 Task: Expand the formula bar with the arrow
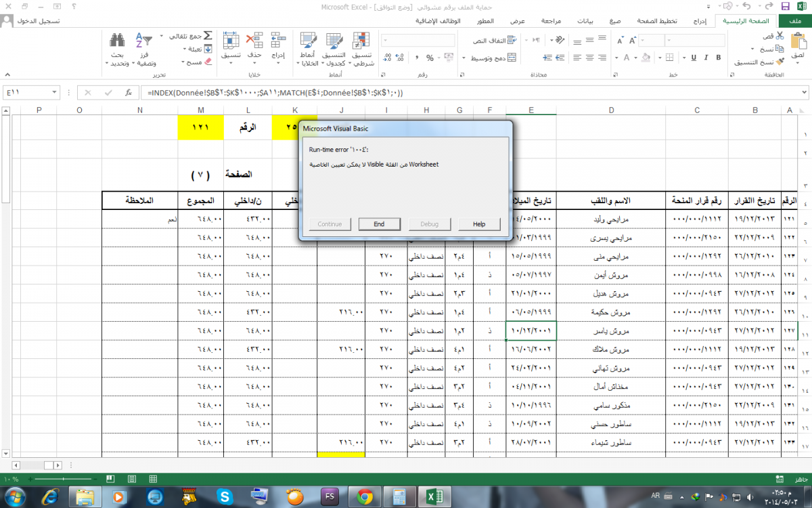[x=804, y=92]
